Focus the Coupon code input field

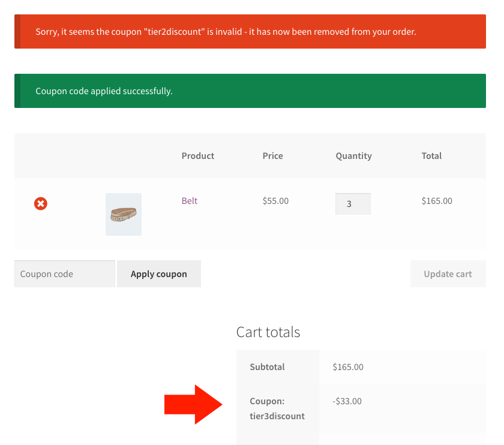click(65, 273)
